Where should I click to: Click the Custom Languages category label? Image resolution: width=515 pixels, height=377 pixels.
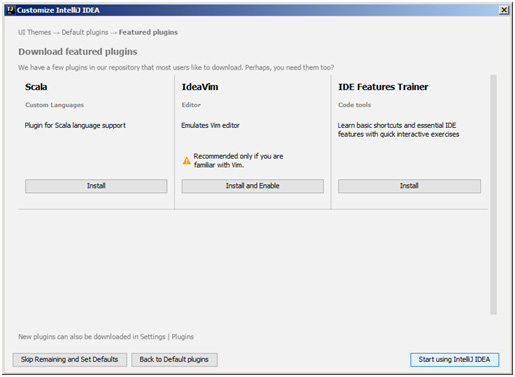click(x=55, y=105)
